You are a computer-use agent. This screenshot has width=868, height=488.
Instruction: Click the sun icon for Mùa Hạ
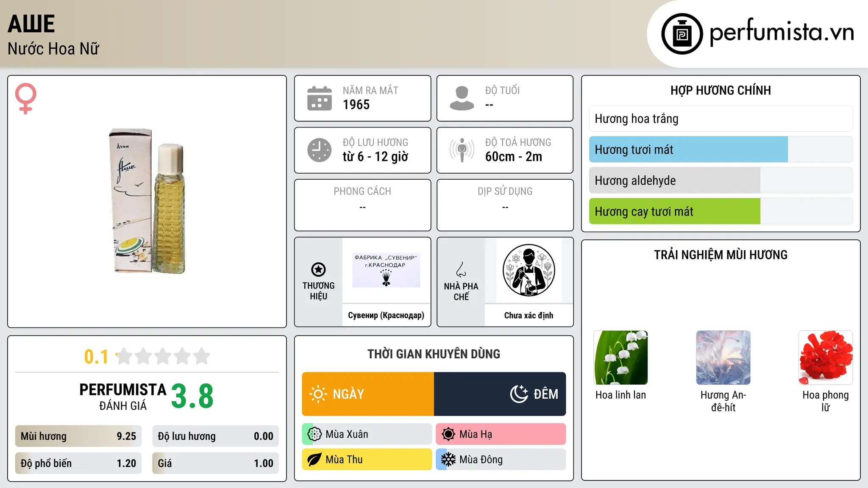coord(448,434)
